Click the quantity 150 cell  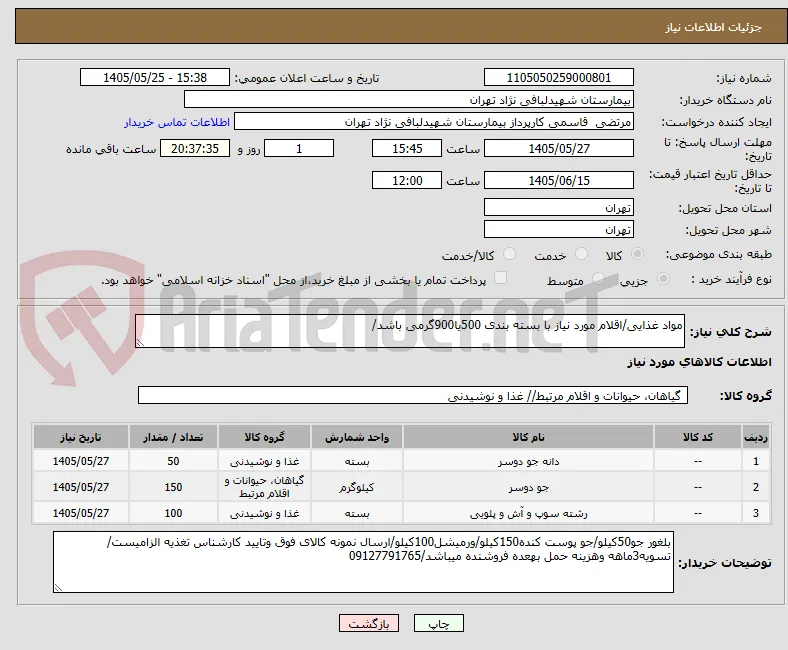pos(173,487)
